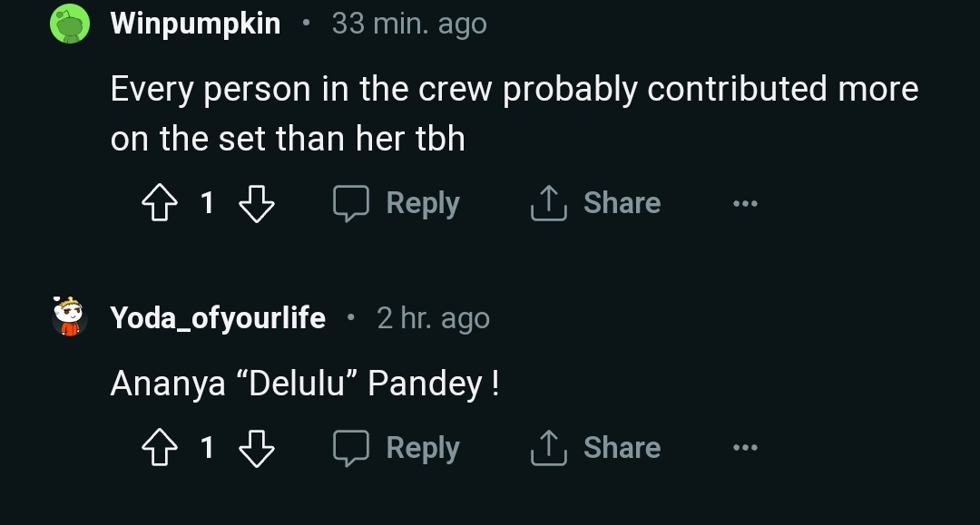This screenshot has height=525, width=980.
Task: Select the crew contribution comment text
Action: [514, 113]
